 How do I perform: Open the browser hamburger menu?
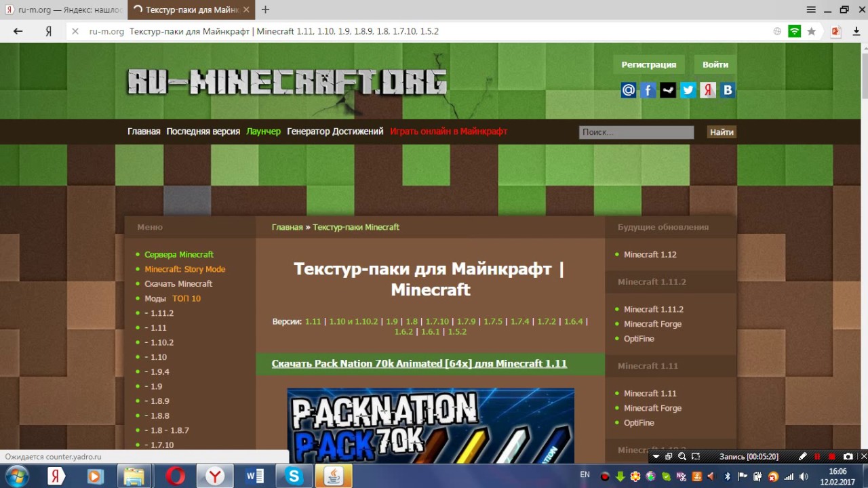point(811,9)
